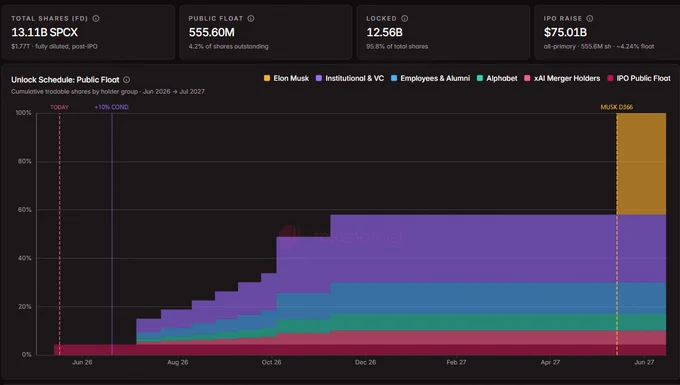Click the Apr 27 axis label

[x=550, y=362]
